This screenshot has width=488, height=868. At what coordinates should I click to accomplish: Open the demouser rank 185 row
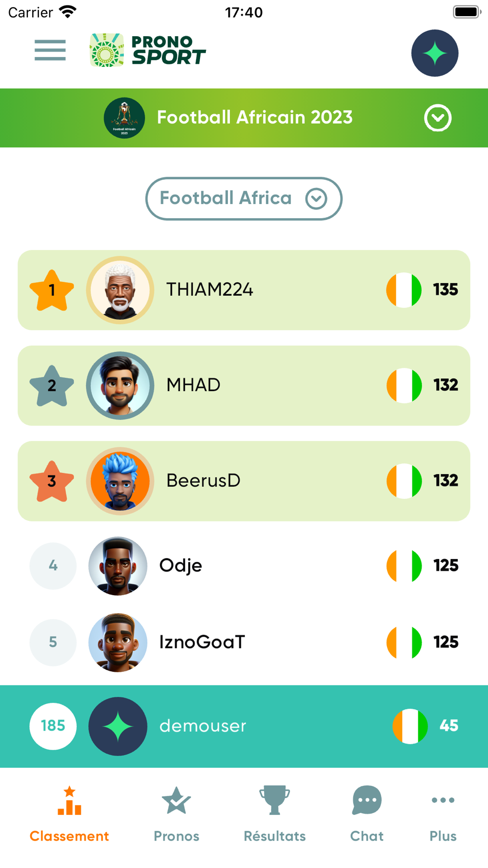[x=244, y=726]
